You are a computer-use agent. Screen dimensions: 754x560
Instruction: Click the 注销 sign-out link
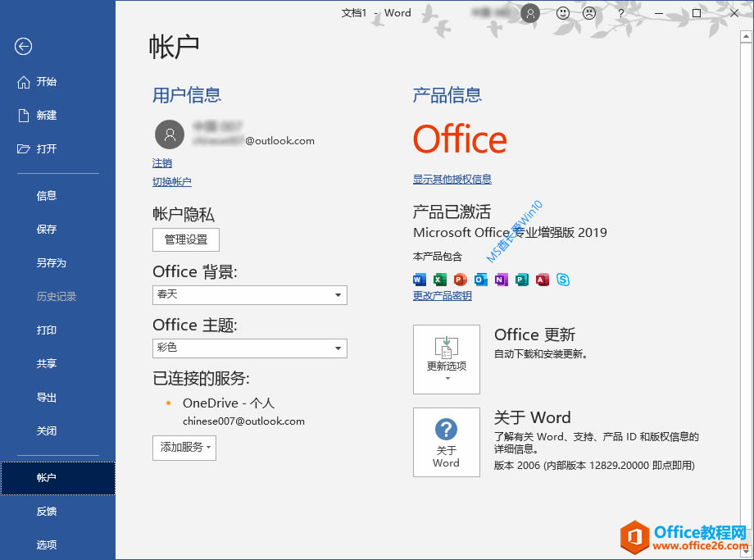click(162, 164)
